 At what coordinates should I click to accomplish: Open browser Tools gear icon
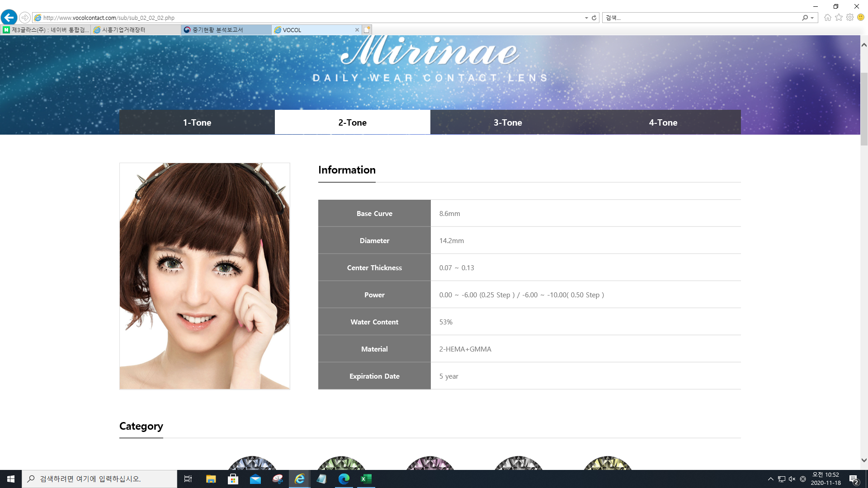pos(850,17)
